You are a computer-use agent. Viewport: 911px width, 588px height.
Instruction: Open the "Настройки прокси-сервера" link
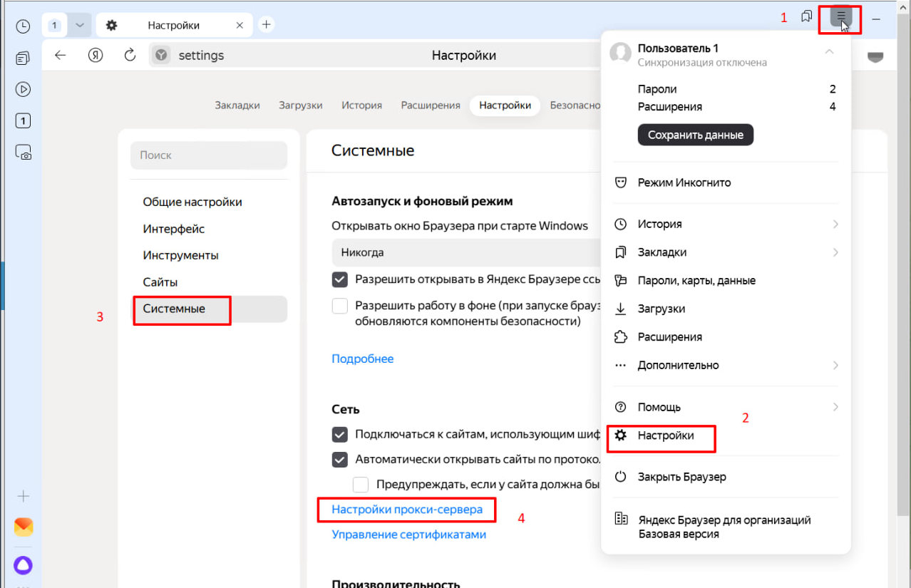click(x=407, y=510)
